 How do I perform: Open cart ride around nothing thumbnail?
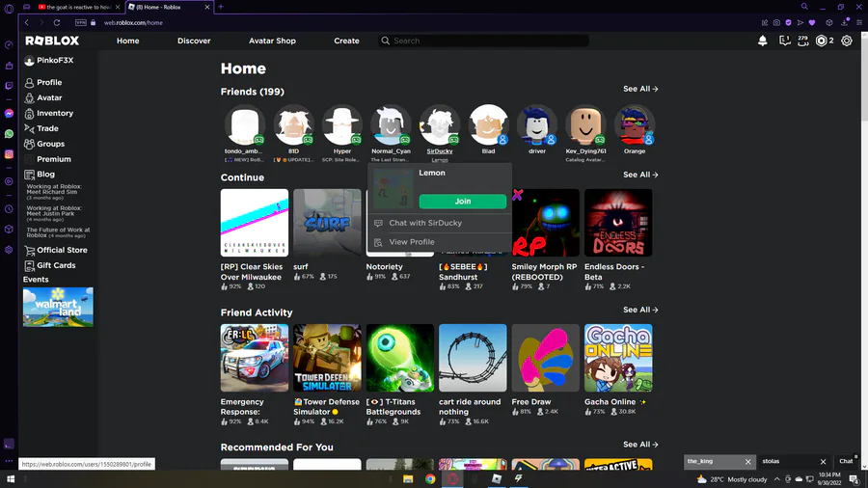coord(473,358)
